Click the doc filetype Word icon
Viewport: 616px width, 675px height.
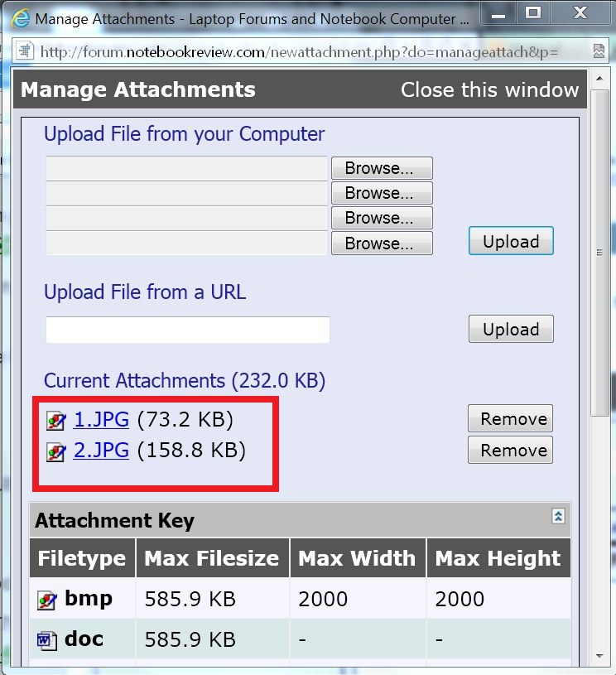point(47,640)
